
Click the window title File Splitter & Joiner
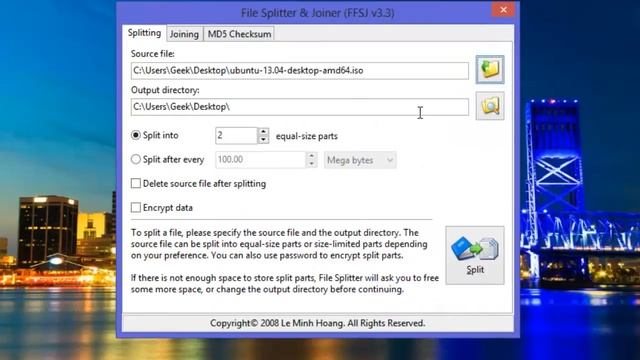point(318,13)
